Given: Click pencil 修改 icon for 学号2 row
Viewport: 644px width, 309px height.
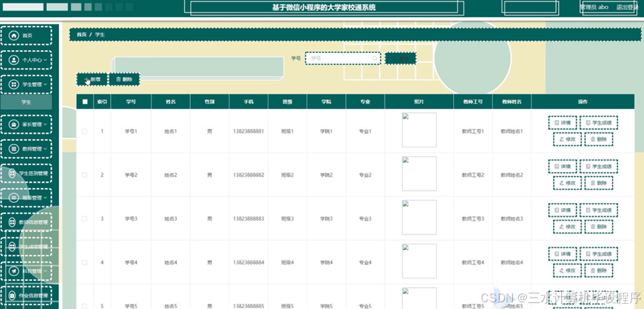Looking at the screenshot, I should (x=561, y=183).
